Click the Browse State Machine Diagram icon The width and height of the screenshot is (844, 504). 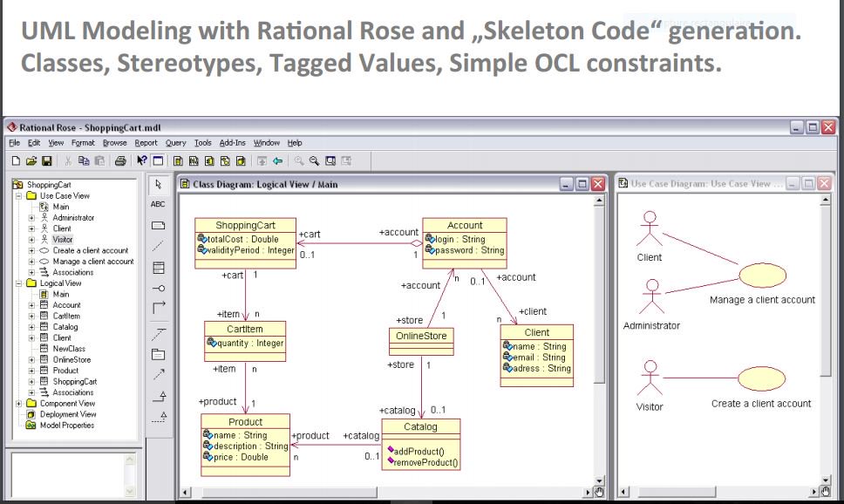tap(225, 160)
